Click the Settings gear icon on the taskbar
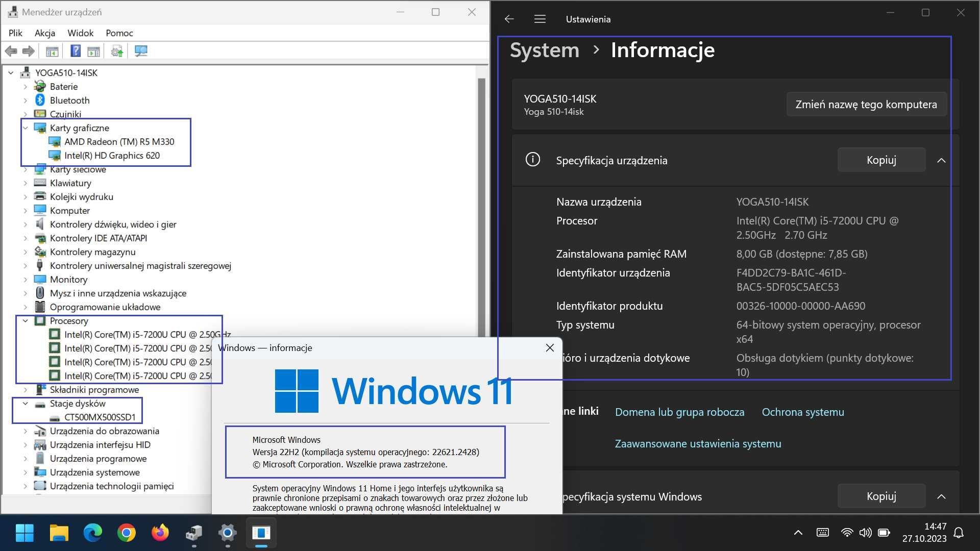 click(x=227, y=533)
